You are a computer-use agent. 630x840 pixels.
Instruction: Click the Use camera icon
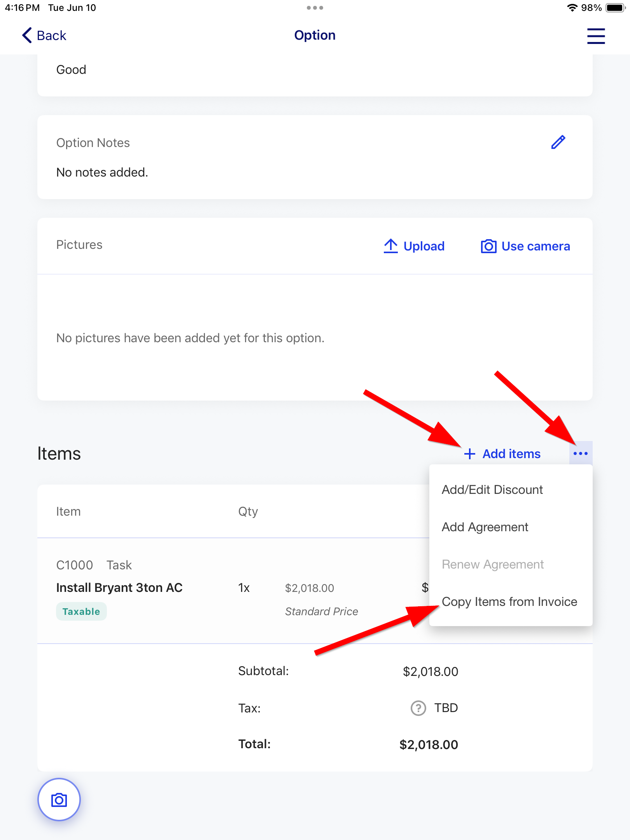coord(489,246)
